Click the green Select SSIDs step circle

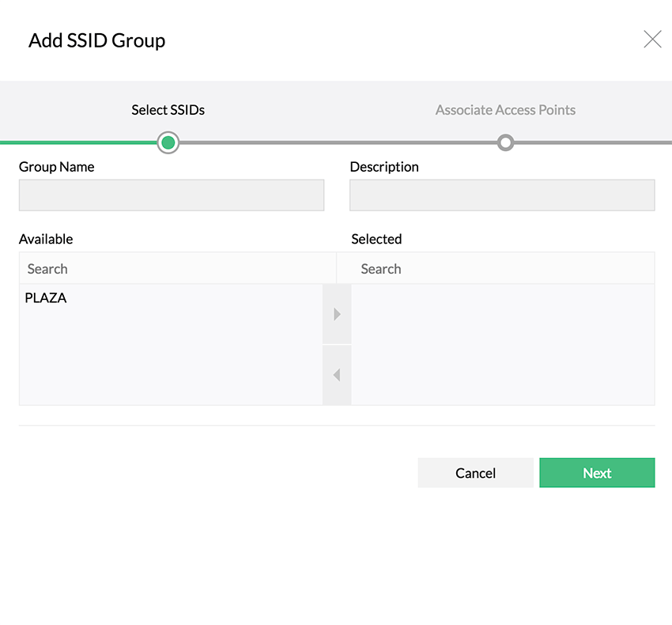(168, 142)
